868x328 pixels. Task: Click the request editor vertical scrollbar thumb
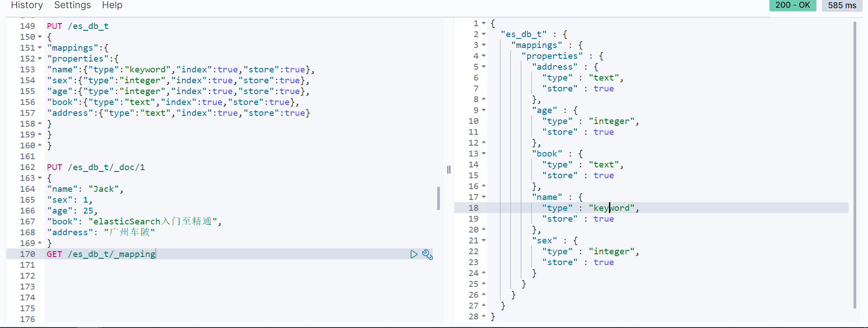[x=439, y=198]
